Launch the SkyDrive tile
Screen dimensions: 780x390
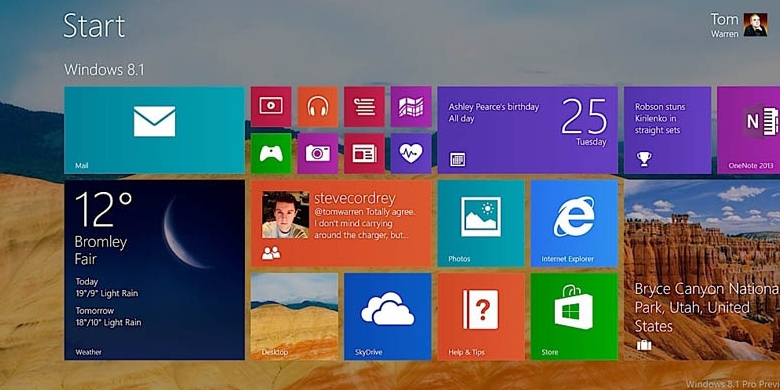pyautogui.click(x=388, y=316)
